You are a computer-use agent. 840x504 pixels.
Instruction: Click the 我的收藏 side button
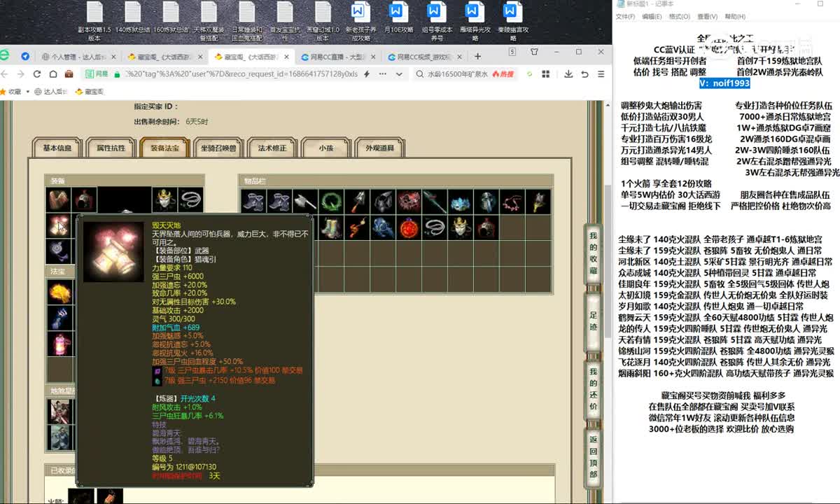coord(593,253)
